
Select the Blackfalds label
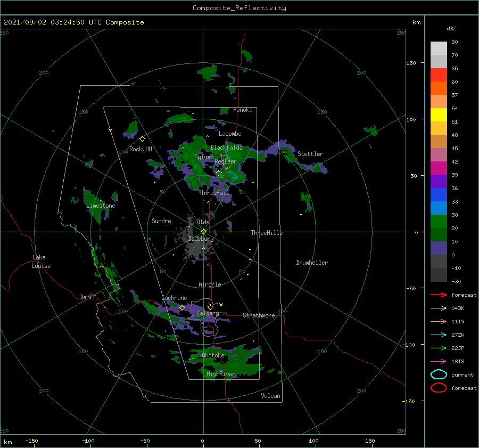(x=226, y=148)
